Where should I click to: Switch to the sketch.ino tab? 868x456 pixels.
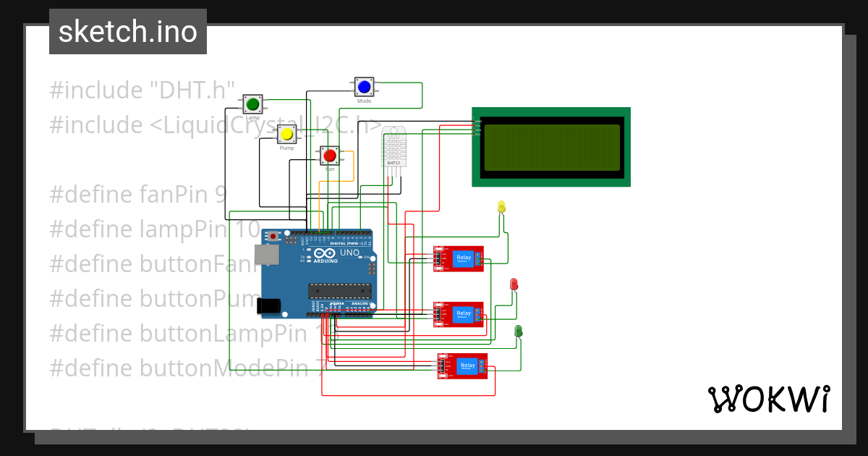127,31
